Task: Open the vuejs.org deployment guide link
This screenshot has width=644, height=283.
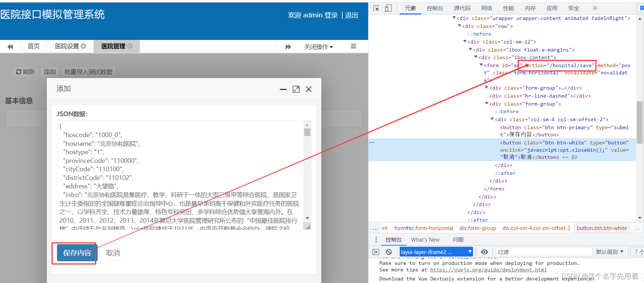Action: click(488, 270)
